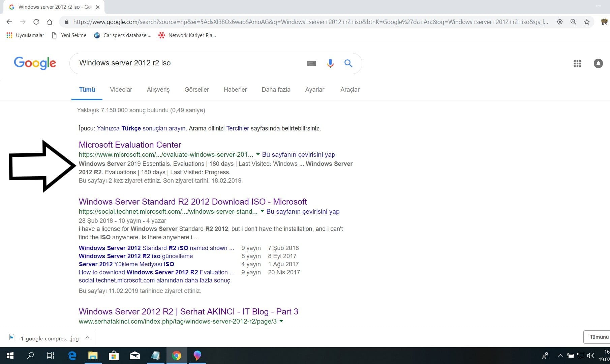The width and height of the screenshot is (610, 364).
Task: Open the Uygulamalar apps bookmark
Action: coord(25,35)
